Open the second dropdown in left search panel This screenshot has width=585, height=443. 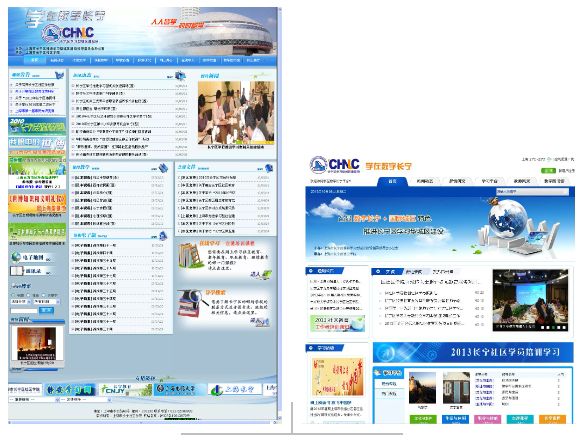tap(47, 302)
